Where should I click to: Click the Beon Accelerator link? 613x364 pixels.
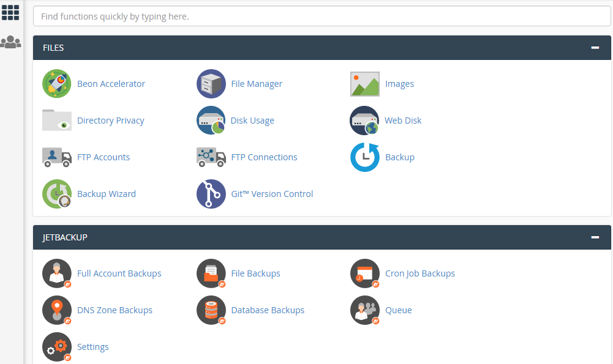[111, 84]
